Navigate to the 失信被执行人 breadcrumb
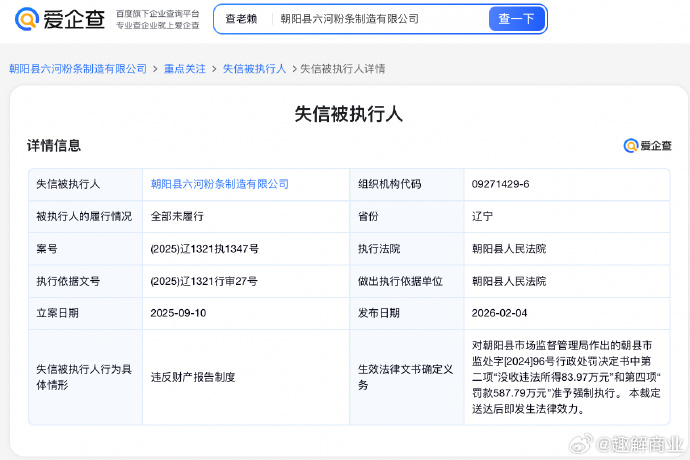 point(254,69)
